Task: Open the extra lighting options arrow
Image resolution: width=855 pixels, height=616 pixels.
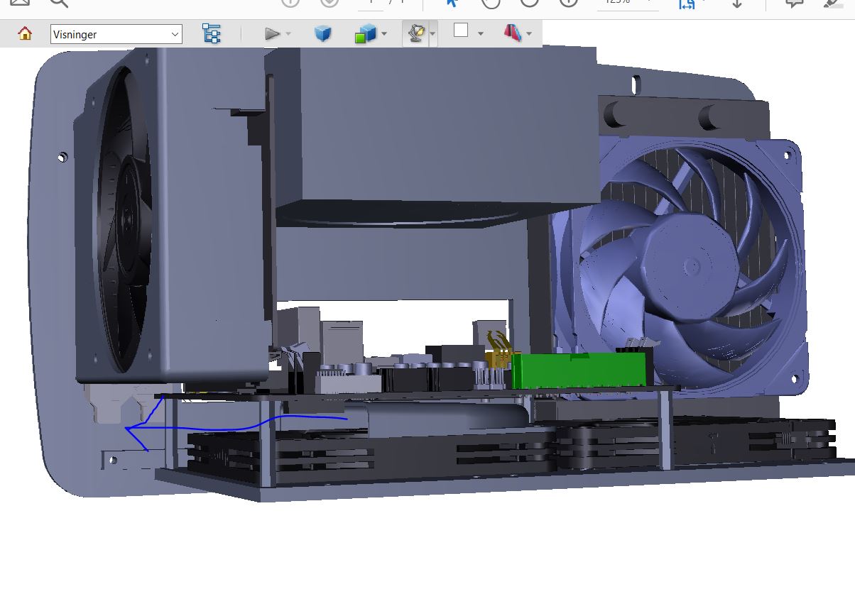Action: pyautogui.click(x=432, y=34)
